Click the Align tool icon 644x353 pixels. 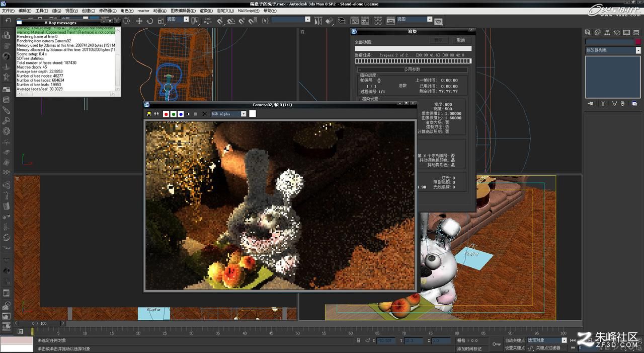(x=330, y=21)
